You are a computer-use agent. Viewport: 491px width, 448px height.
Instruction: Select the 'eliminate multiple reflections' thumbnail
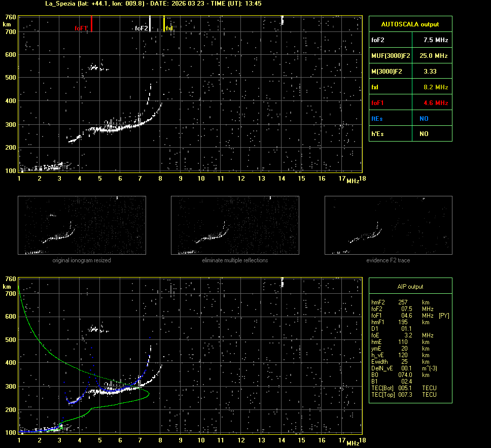click(235, 225)
